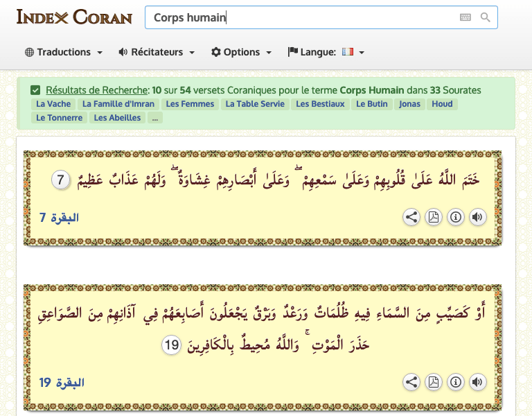This screenshot has width=532, height=416.
Task: Play audio recitation of verse 7
Action: pyautogui.click(x=477, y=217)
